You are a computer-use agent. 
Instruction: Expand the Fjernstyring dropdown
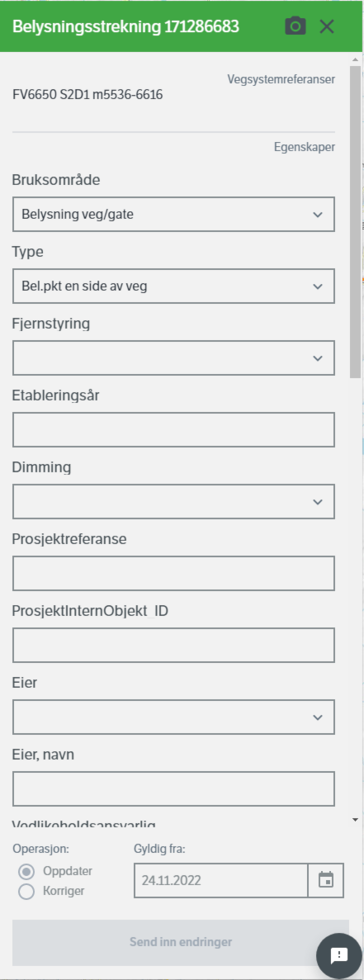(x=173, y=358)
